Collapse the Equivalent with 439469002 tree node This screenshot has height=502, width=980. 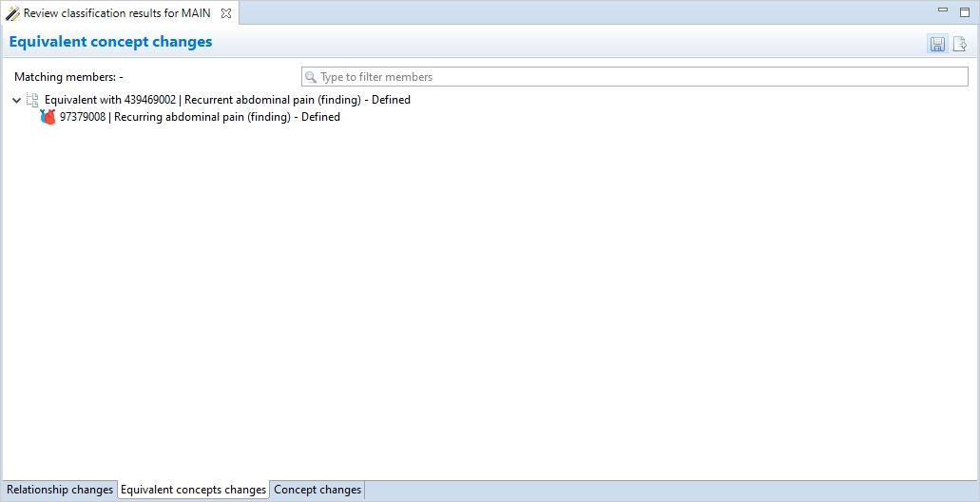(x=16, y=100)
